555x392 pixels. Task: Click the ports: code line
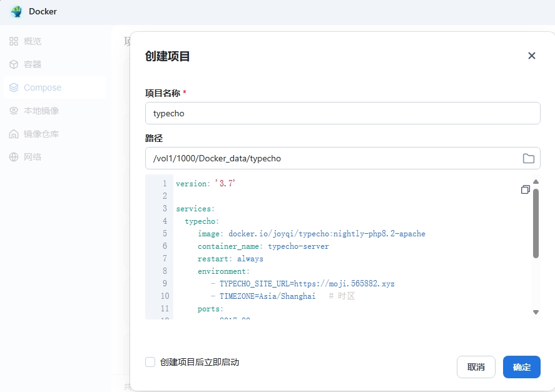[211, 309]
